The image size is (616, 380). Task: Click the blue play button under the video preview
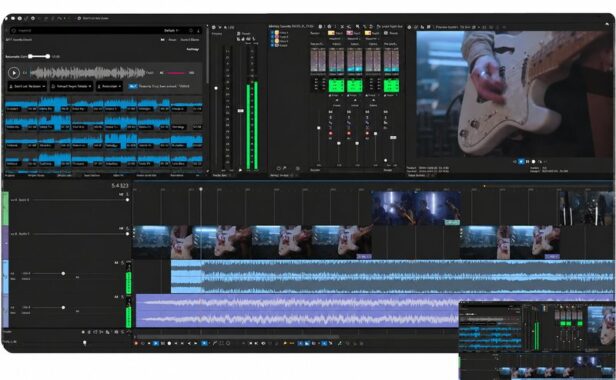coord(521,162)
